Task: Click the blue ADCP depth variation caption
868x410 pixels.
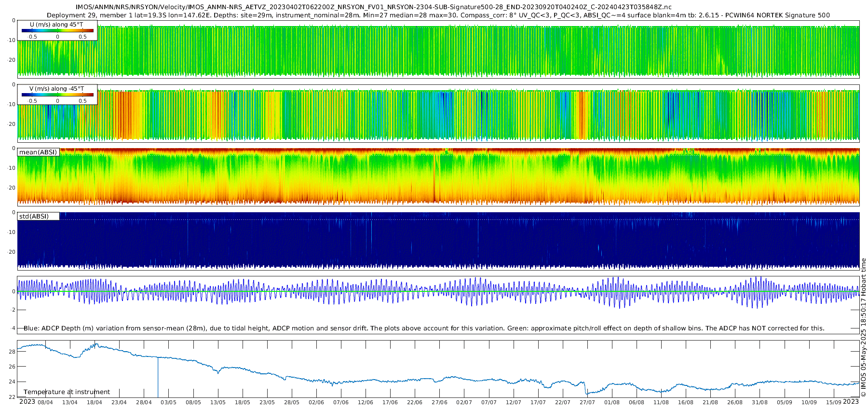Action: [424, 328]
